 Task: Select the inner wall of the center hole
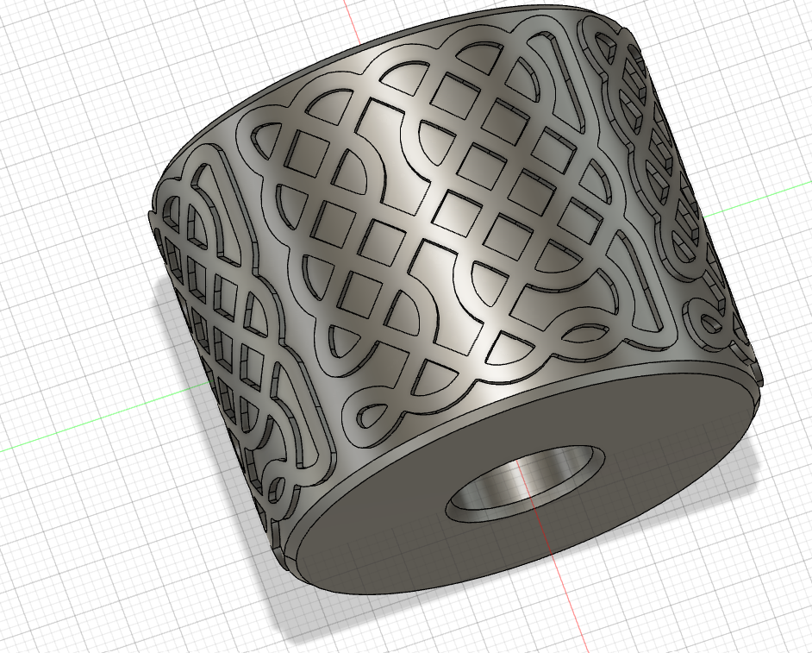click(523, 480)
